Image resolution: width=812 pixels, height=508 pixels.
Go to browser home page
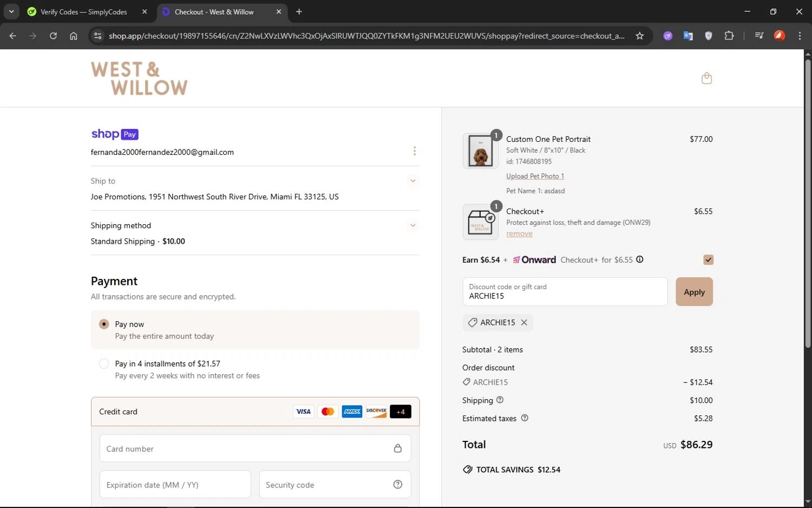click(74, 36)
